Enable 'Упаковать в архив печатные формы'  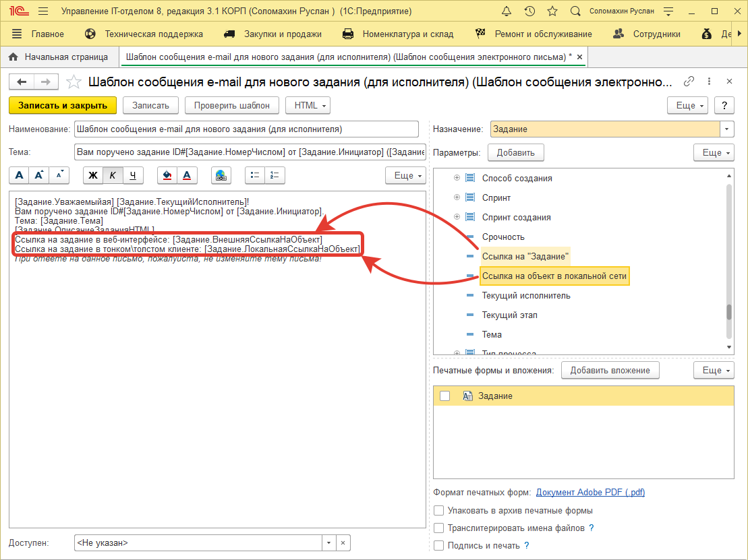[x=439, y=511]
